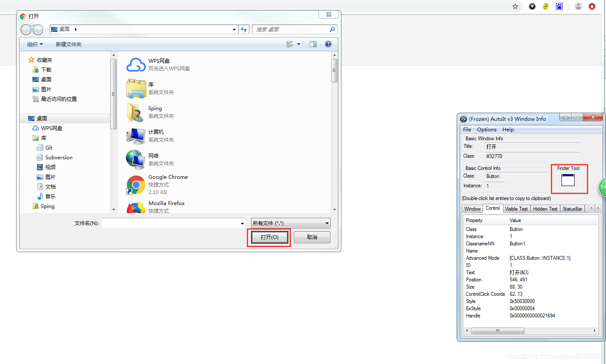Click the Help question mark icon in Open dialog
This screenshot has height=364, width=606.
click(328, 44)
